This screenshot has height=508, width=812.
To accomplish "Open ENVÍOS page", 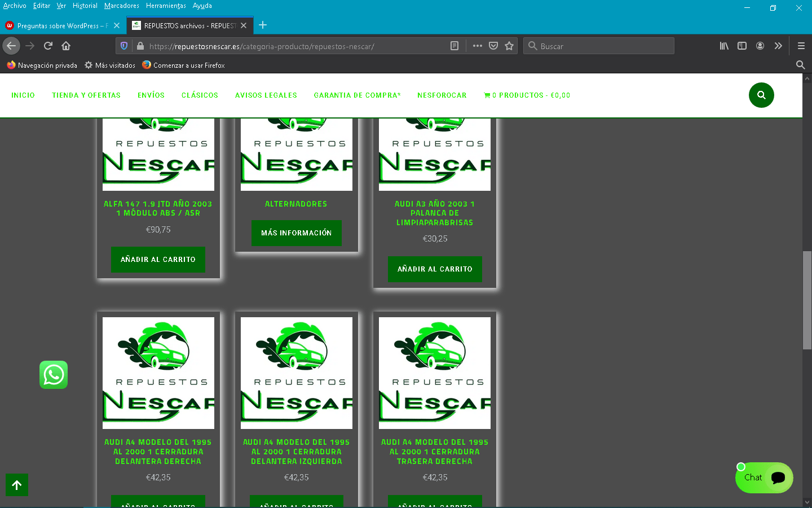I will pos(151,95).
